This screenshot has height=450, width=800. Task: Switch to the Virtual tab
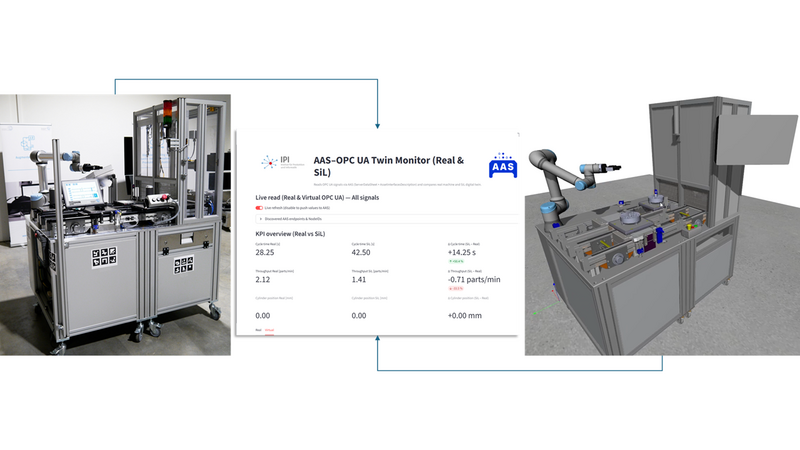pos(270,328)
